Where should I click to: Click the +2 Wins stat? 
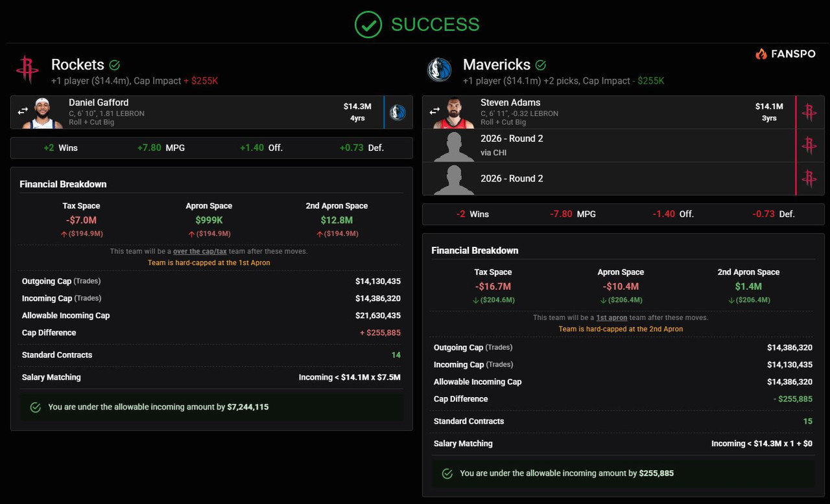coord(60,148)
